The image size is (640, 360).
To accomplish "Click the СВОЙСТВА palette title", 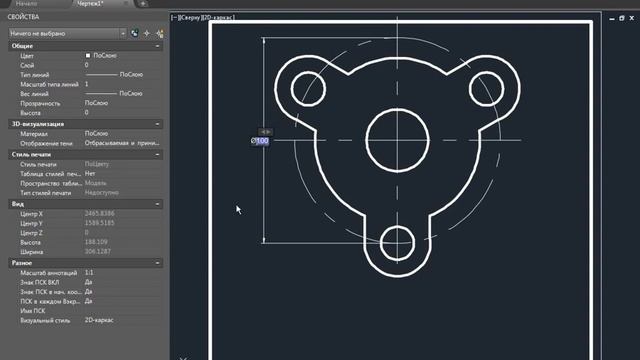I will coord(23,17).
